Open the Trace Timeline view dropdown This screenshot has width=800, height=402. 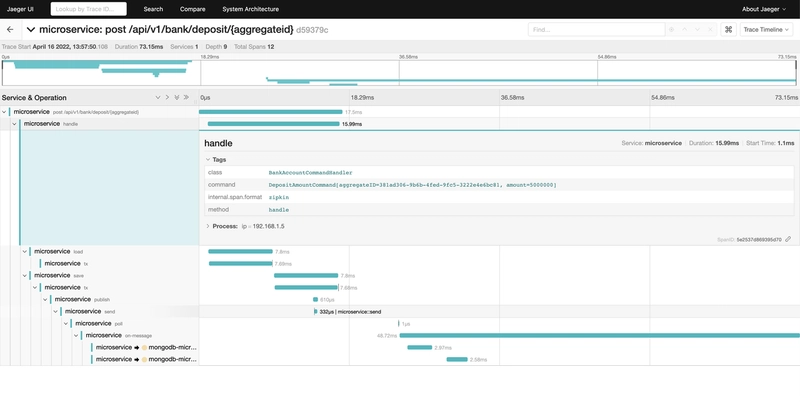(767, 30)
